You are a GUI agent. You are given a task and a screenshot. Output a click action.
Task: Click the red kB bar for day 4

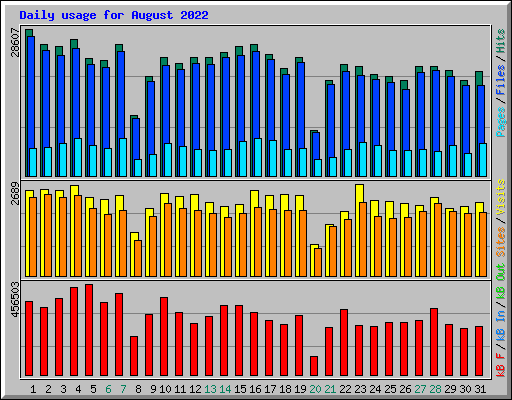click(74, 332)
